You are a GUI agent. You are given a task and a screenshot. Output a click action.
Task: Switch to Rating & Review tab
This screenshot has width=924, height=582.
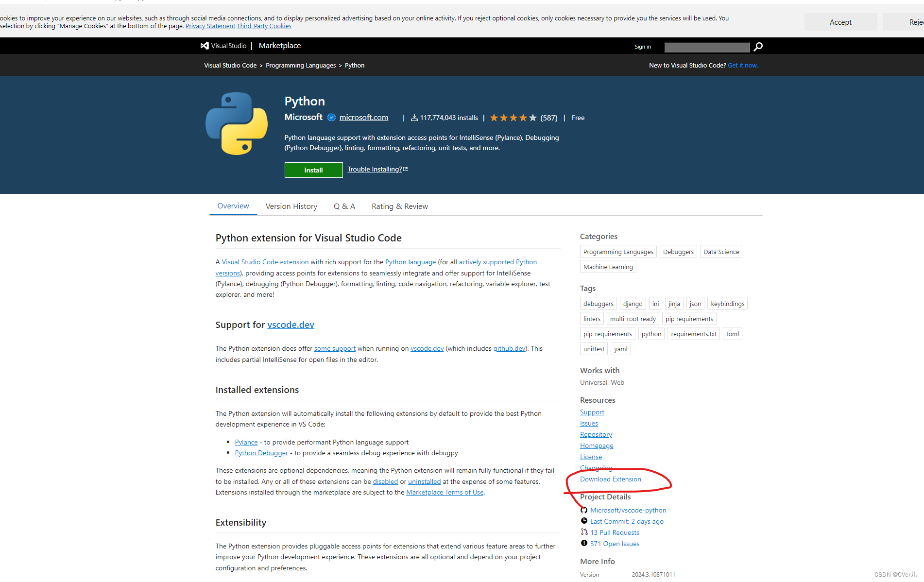[400, 206]
